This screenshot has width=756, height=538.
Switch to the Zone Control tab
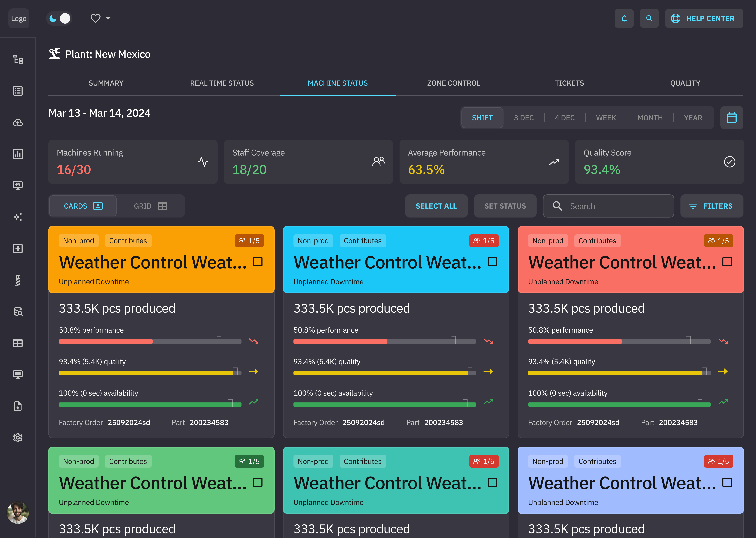(453, 83)
